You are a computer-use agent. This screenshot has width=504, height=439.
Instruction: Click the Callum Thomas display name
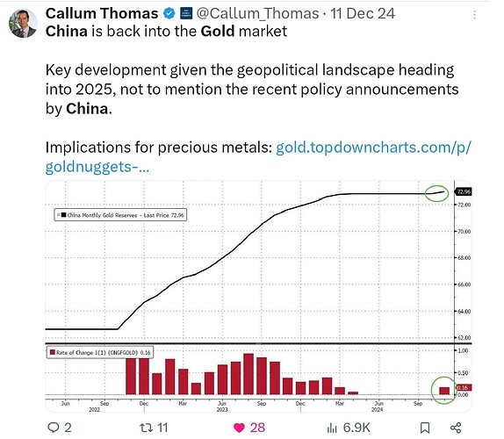[102, 13]
